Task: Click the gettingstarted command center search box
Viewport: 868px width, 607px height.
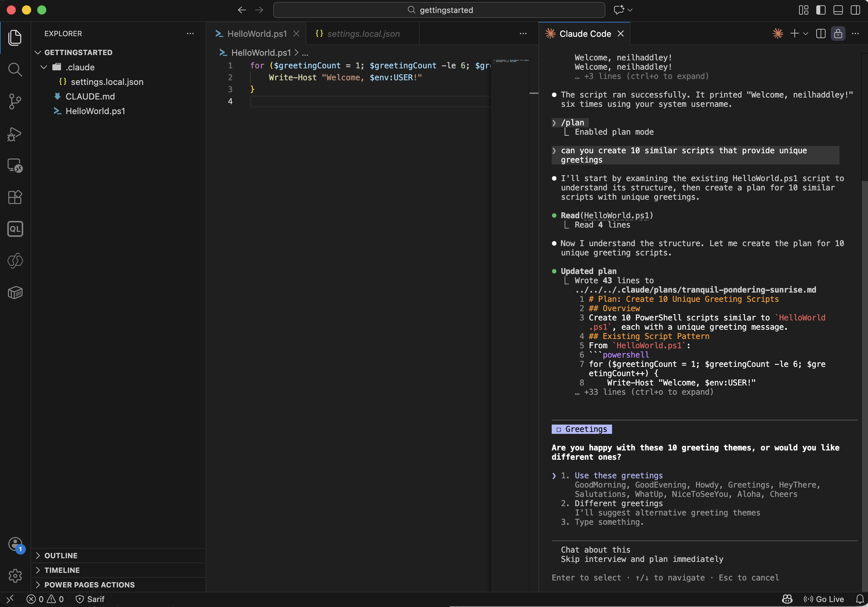Action: 439,10
